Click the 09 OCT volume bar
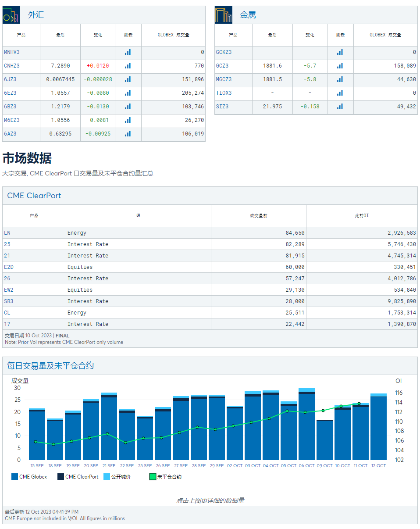Screen dimensions: 420x529 pyautogui.click(x=324, y=440)
